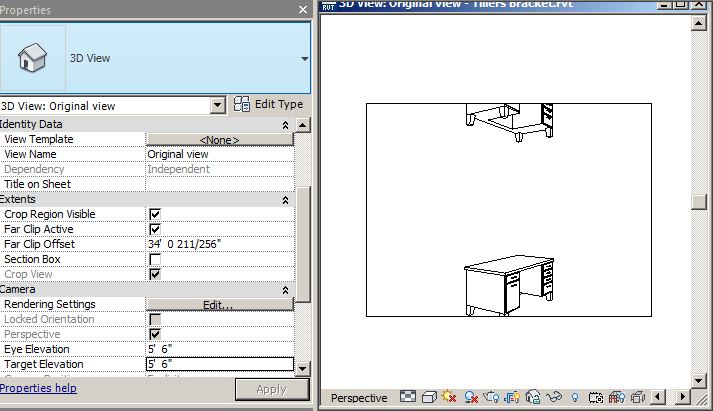
Task: Select the 'Dependency' property label
Action: (34, 169)
